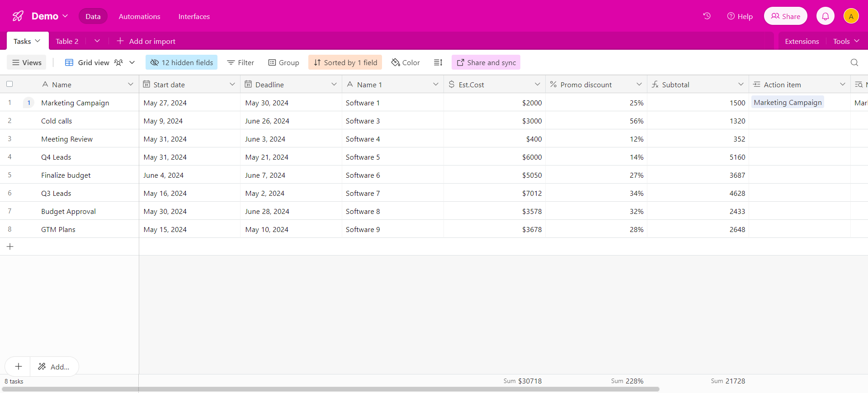Screen dimensions: 868x393
Task: Click the horizontal scrollbar at bottom
Action: [x=330, y=389]
